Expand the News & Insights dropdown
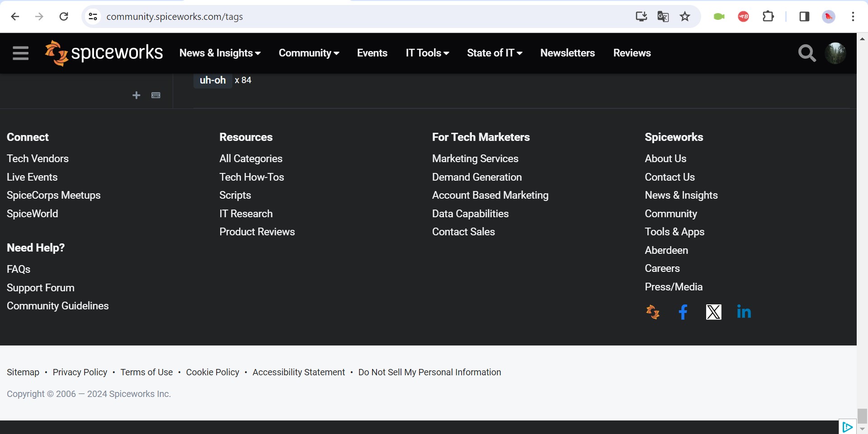Image resolution: width=868 pixels, height=434 pixels. coord(220,53)
